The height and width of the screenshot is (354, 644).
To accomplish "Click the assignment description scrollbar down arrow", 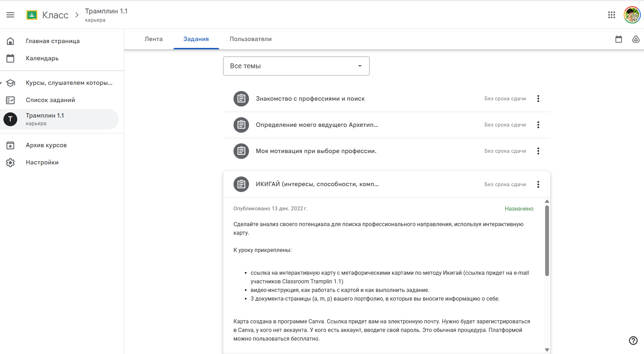I will pos(547,350).
